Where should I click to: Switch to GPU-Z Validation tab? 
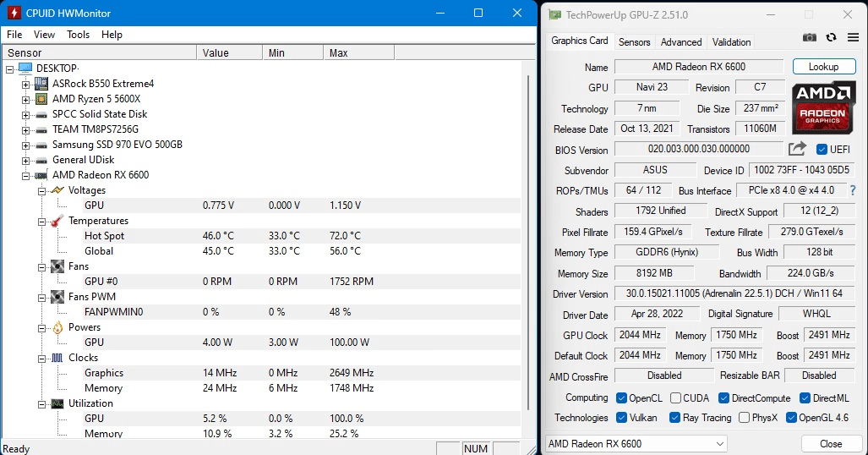(x=731, y=42)
